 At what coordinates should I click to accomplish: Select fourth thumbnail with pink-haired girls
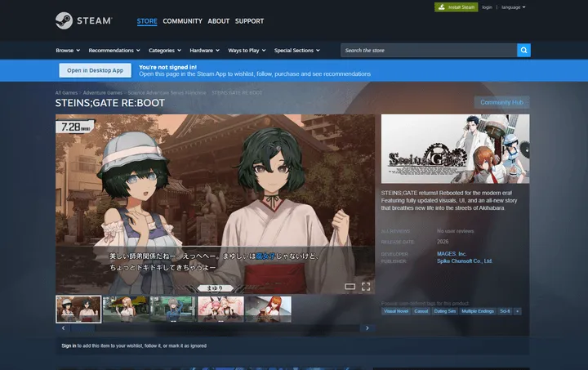coord(220,310)
